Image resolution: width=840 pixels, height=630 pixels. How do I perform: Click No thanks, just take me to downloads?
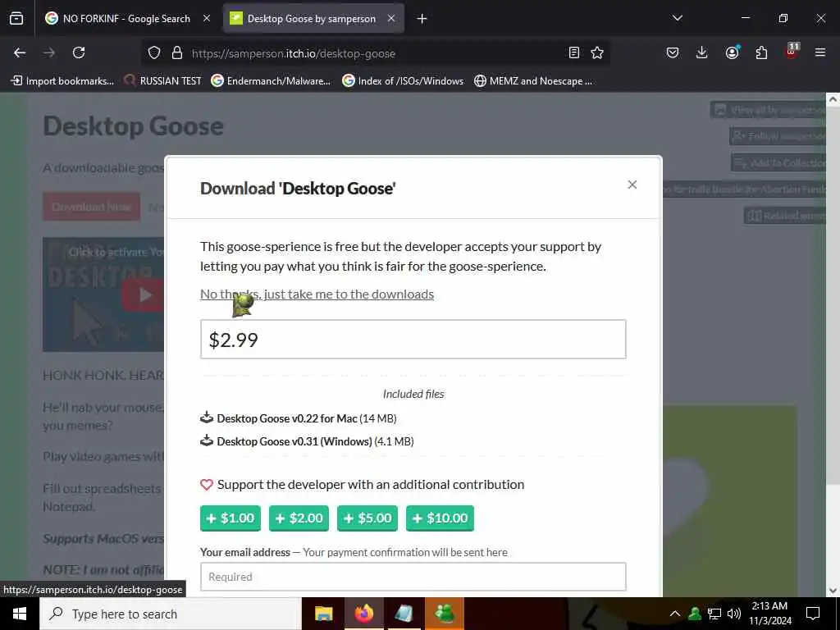coord(317,294)
